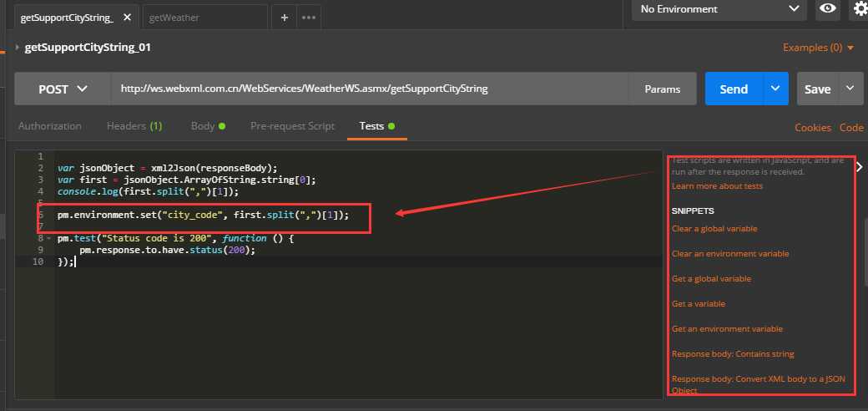Switch to the Pre-request Script tab
868x411 pixels.
point(292,126)
